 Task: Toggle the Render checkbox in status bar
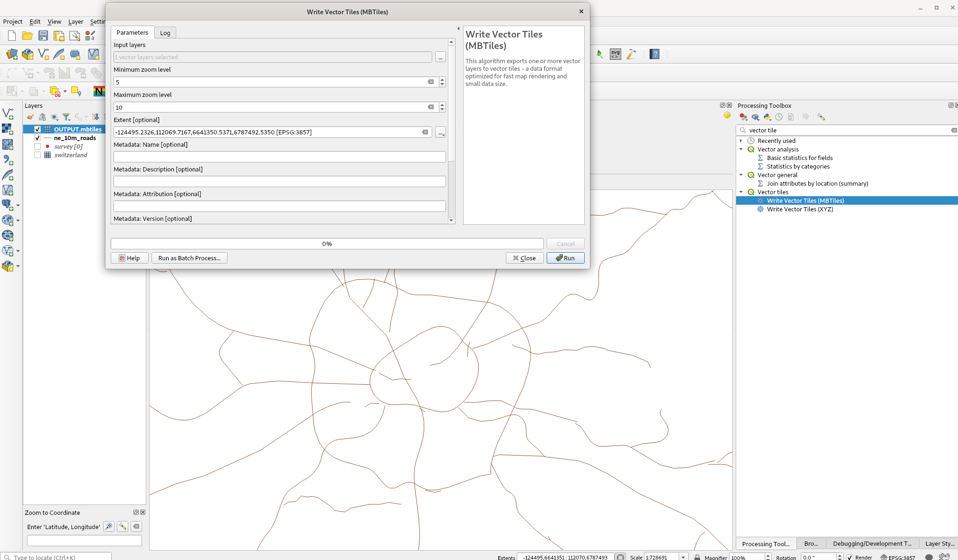[850, 557]
